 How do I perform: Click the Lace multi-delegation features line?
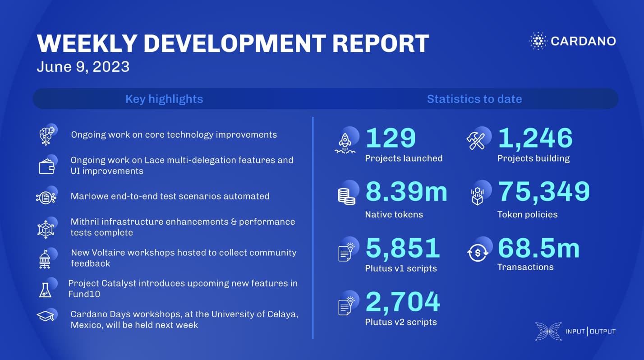(x=182, y=166)
